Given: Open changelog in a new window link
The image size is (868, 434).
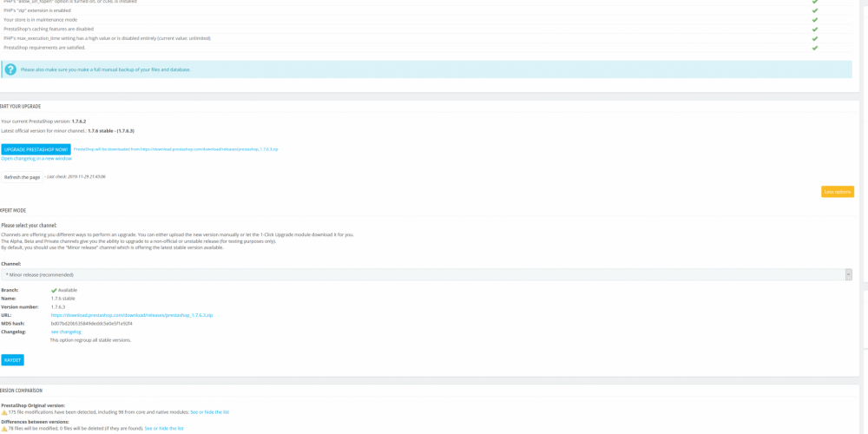Looking at the screenshot, I should [x=36, y=158].
